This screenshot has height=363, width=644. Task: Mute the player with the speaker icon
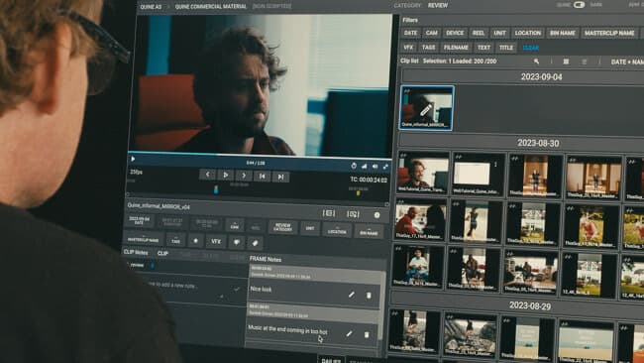tap(375, 166)
